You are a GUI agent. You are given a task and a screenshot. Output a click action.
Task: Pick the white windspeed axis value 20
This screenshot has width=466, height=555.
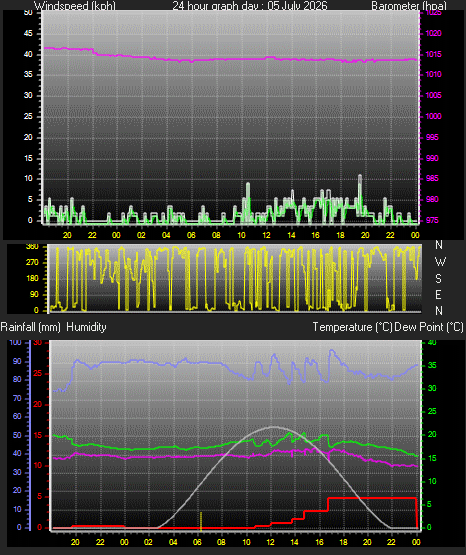click(x=28, y=137)
